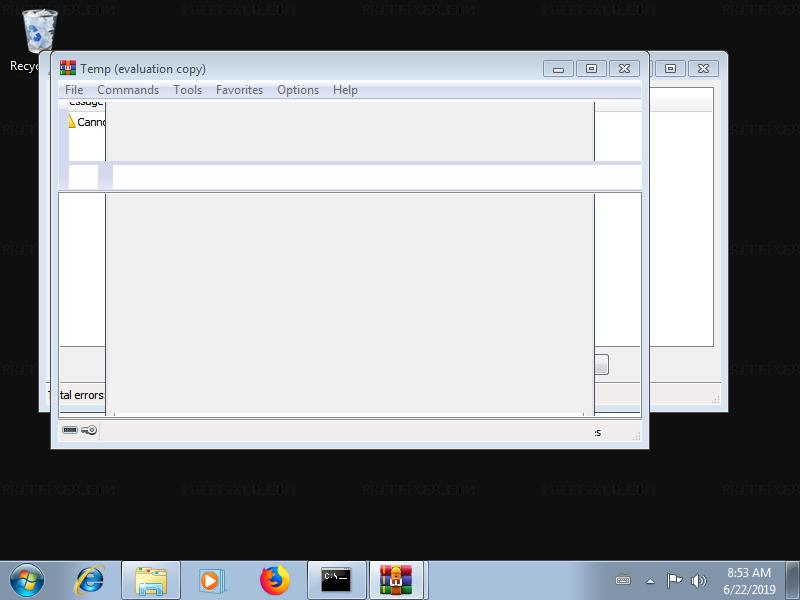800x600 pixels.
Task: Maximize the background window behind WinRAR
Action: coord(670,69)
